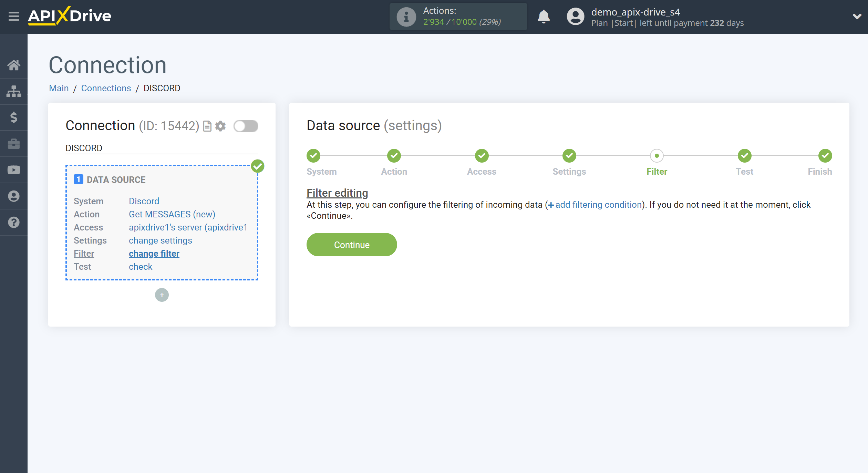The height and width of the screenshot is (473, 868).
Task: Click the Continue button
Action: 352,245
